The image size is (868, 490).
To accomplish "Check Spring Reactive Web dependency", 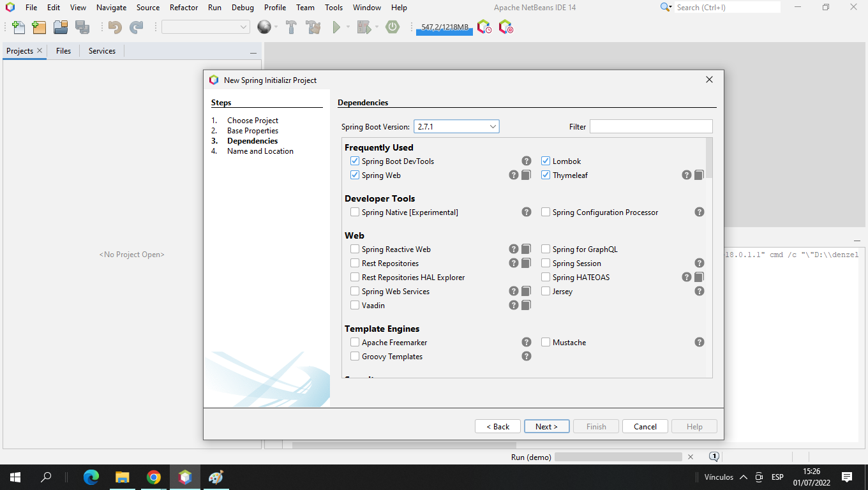I will 355,249.
